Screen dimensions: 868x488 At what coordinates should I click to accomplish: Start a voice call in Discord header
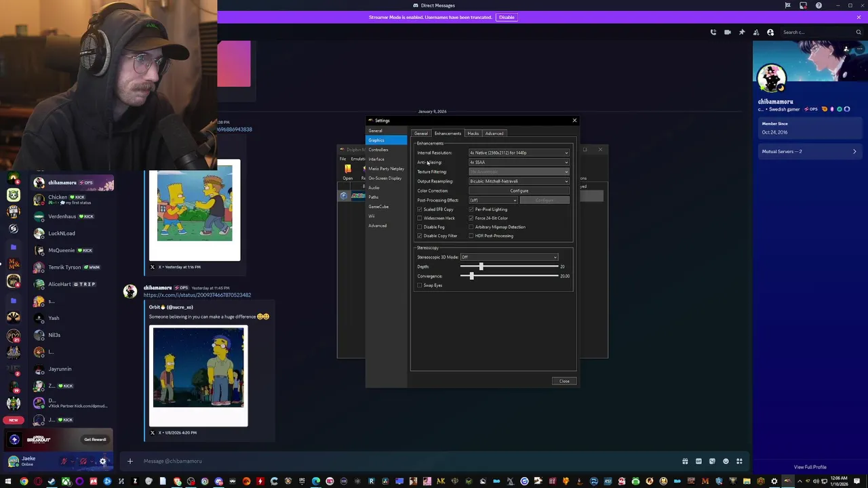click(713, 32)
